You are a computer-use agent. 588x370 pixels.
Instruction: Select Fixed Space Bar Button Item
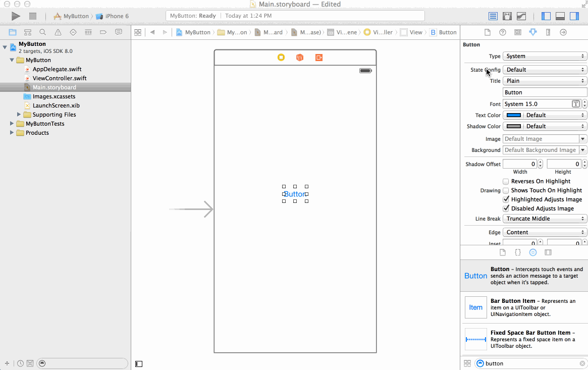(x=524, y=339)
